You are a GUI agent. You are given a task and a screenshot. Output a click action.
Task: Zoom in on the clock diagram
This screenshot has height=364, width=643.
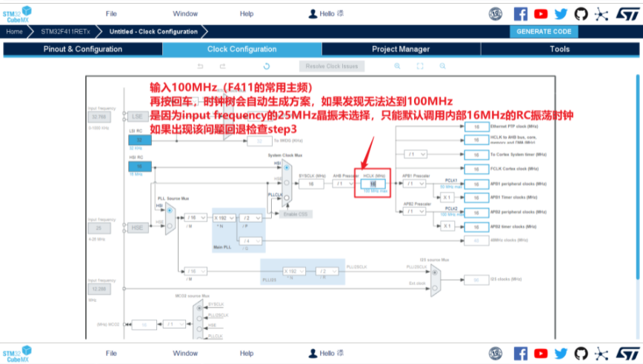coord(397,66)
